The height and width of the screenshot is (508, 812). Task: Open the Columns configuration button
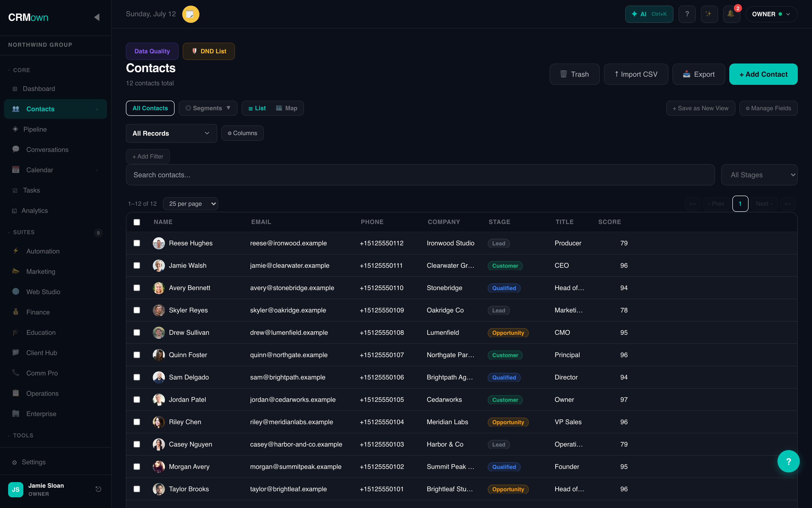[x=242, y=133]
